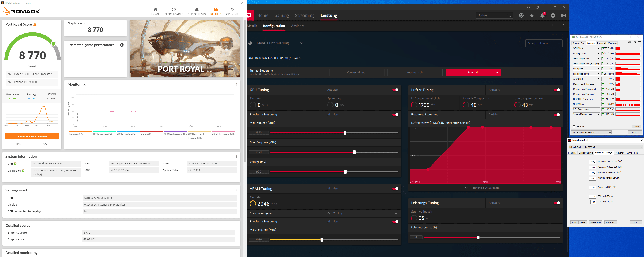Open 3DMark STRESS TESTS section
Viewport: 644px width, 257px height.
[x=196, y=12]
